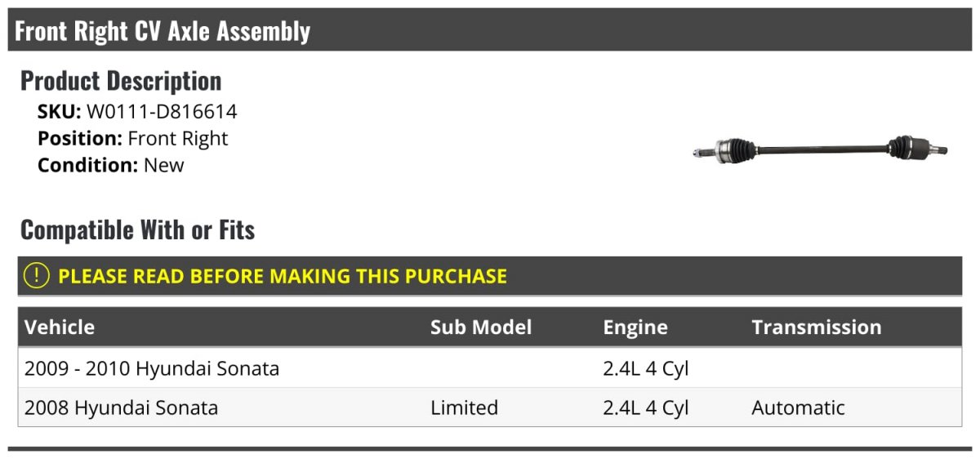Click the Engine column header

635,328
